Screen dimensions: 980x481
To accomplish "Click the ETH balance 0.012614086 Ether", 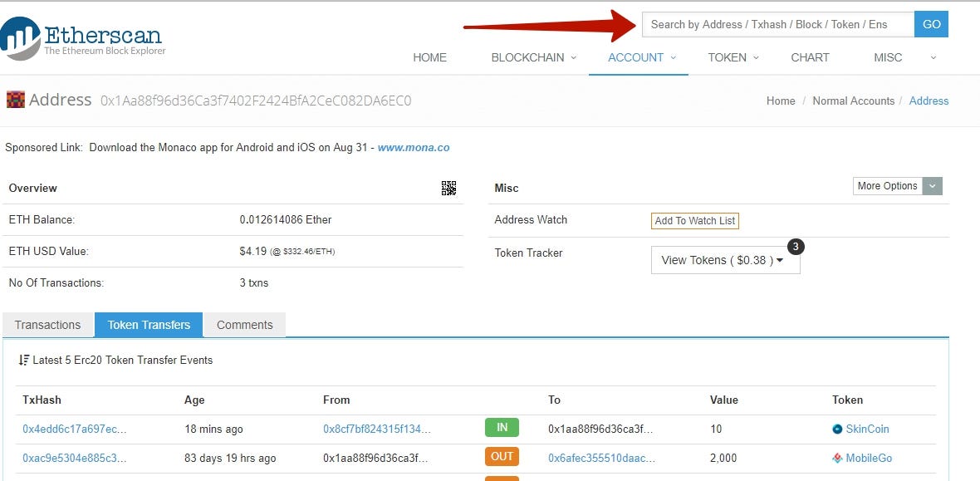I will (x=286, y=219).
